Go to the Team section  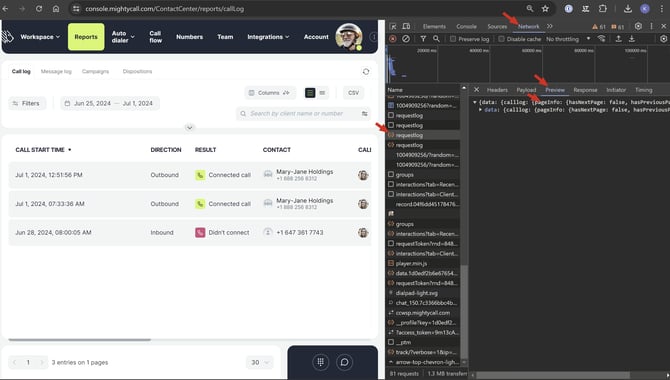pos(225,37)
